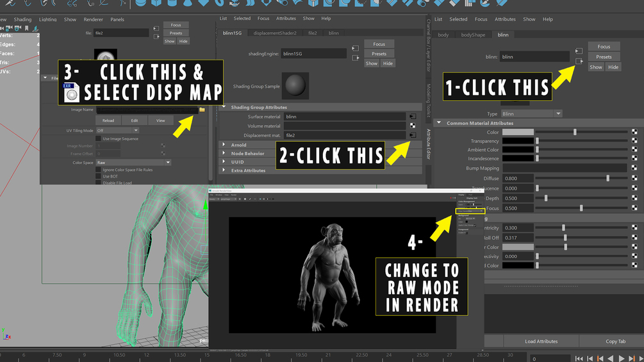Image resolution: width=644 pixels, height=362 pixels.
Task: Click the Shading Group Sample sphere thumbnail
Action: coord(295,85)
